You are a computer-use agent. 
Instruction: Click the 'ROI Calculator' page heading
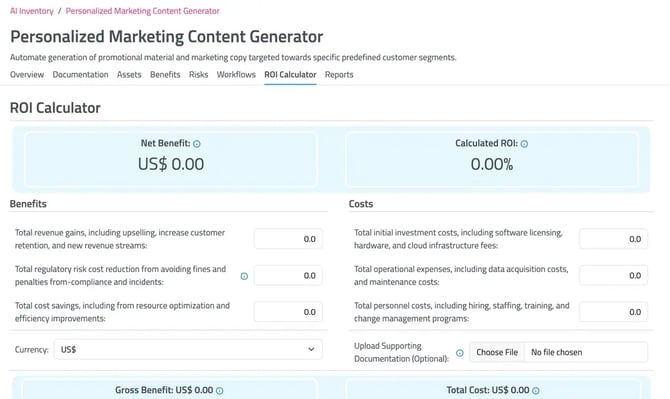pyautogui.click(x=55, y=108)
